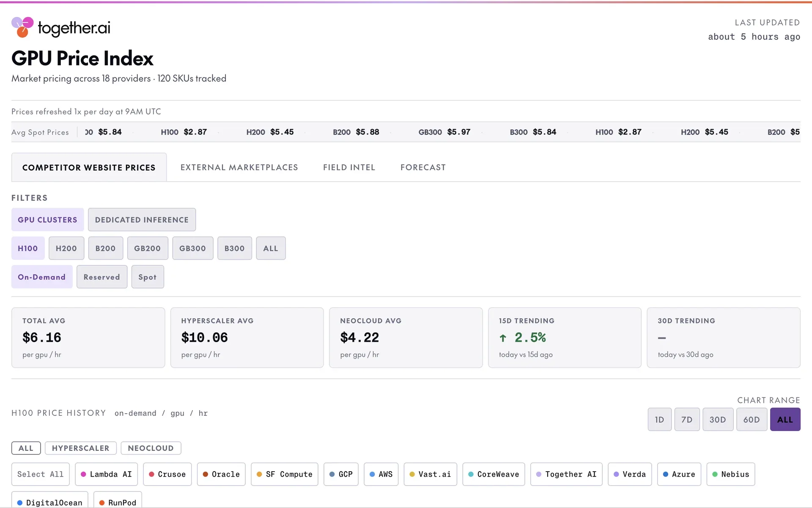Filter chart to Hyperscaler providers
812x508 pixels.
80,448
